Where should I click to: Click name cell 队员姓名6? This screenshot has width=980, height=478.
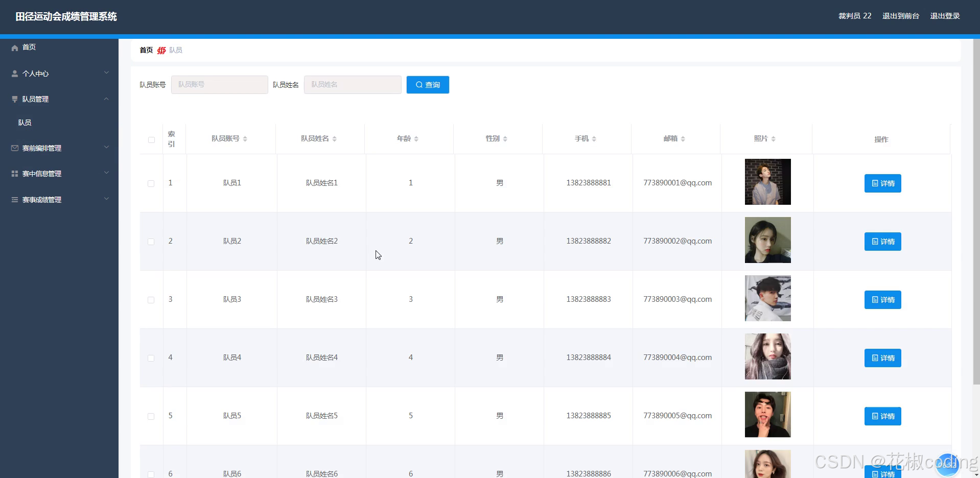click(322, 474)
